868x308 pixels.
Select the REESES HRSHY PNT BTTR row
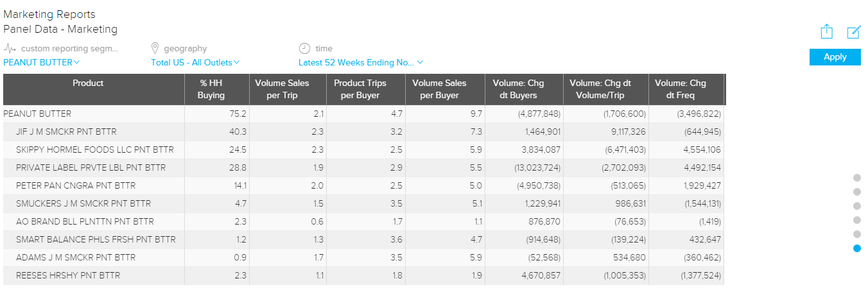[x=68, y=275]
